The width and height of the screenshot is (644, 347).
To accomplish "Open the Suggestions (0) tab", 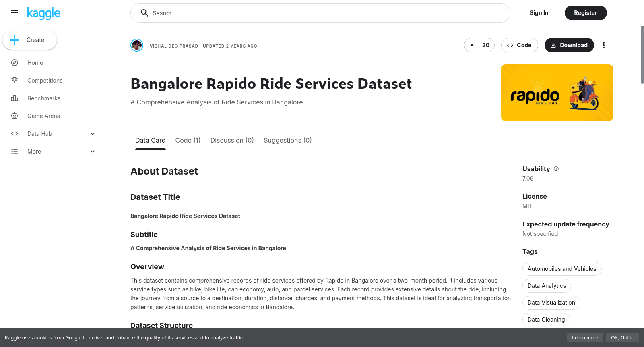I will point(287,140).
